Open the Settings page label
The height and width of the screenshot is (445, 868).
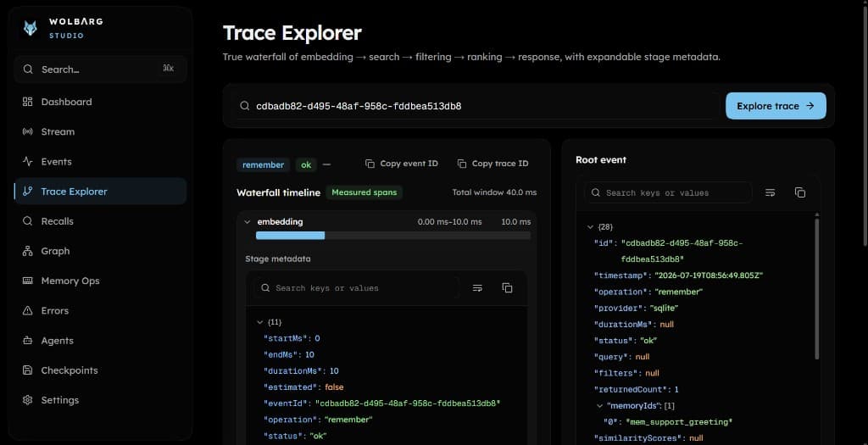[60, 400]
